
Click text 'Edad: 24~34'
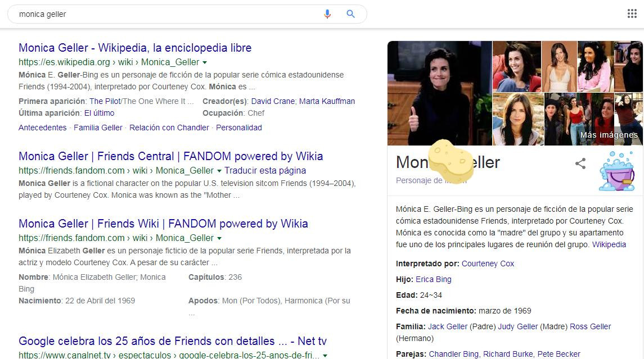coord(419,295)
